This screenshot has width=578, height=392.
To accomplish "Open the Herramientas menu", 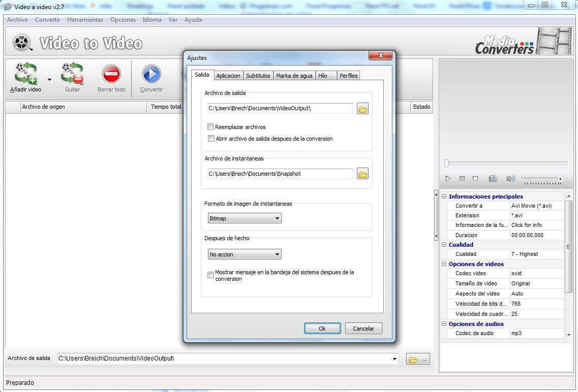I will click(85, 20).
